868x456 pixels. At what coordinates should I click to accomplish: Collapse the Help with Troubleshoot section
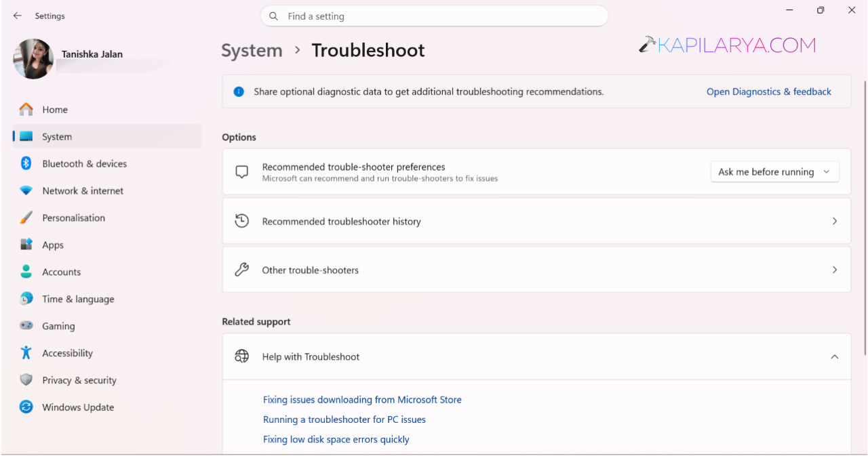coord(835,356)
